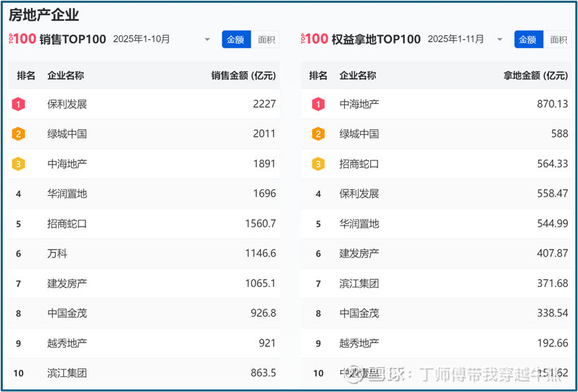This screenshot has height=392, width=578.
Task: Click sales amount 2011
Action: [x=264, y=133]
